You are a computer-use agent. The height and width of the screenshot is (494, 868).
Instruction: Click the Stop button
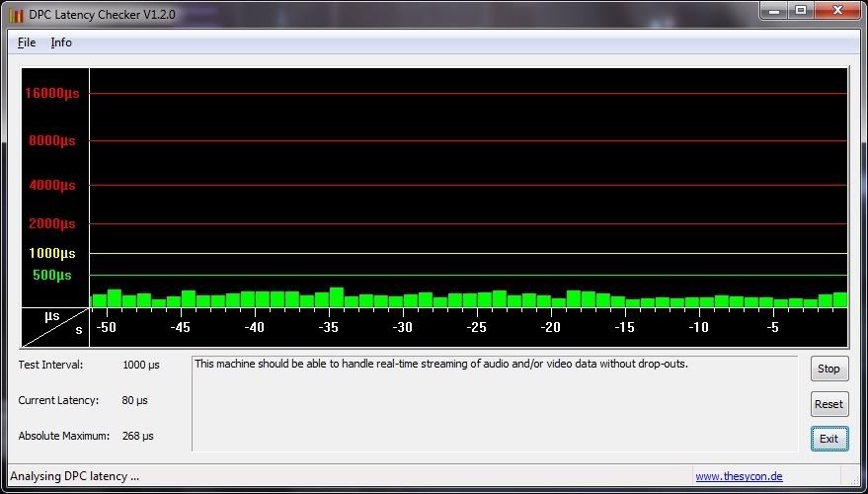829,369
